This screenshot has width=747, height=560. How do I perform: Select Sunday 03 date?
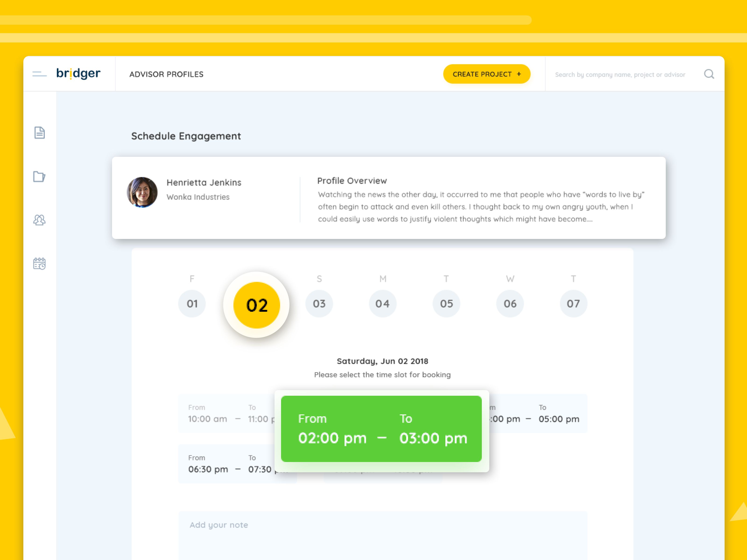tap(319, 304)
